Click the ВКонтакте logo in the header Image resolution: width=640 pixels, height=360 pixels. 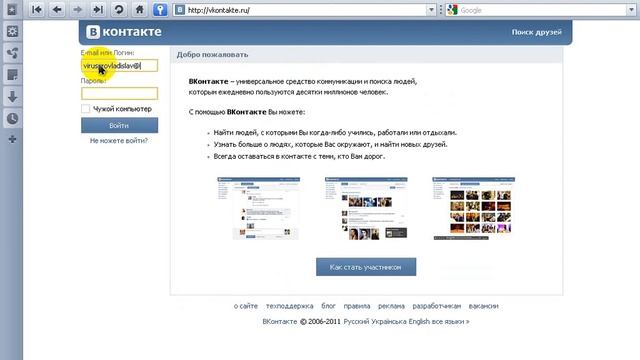pyautogui.click(x=124, y=32)
